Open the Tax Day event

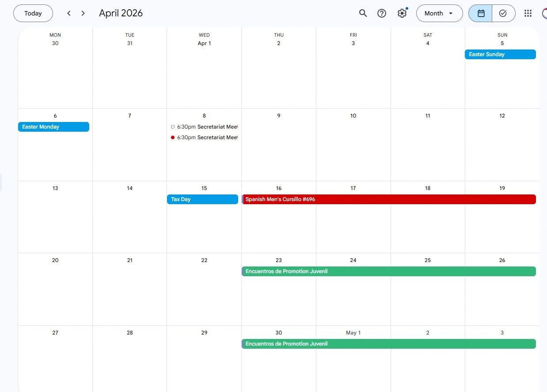point(202,199)
